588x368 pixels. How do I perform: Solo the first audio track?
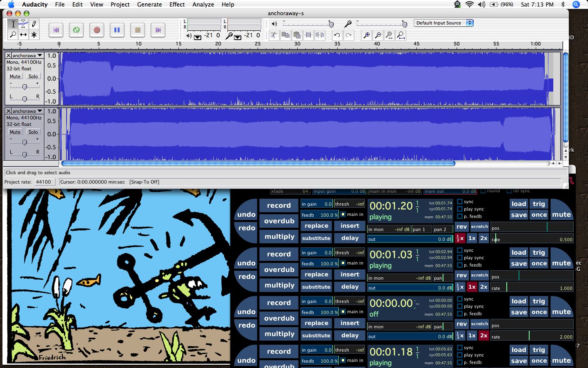33,76
